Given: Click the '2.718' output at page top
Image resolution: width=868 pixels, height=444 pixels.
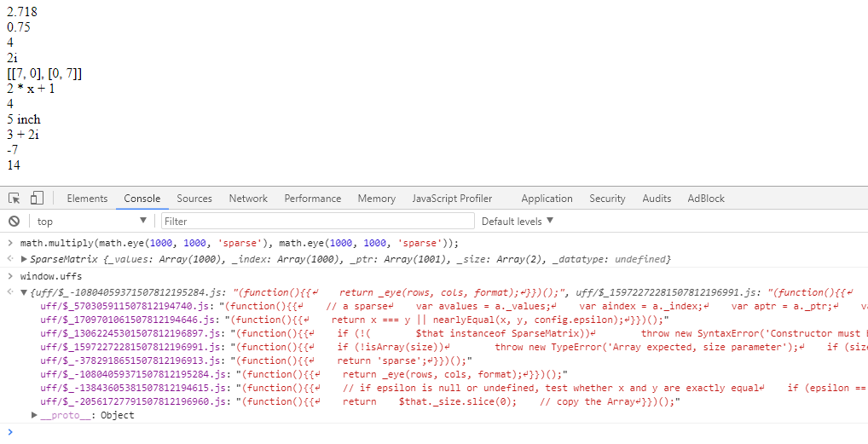Looking at the screenshot, I should (x=22, y=11).
